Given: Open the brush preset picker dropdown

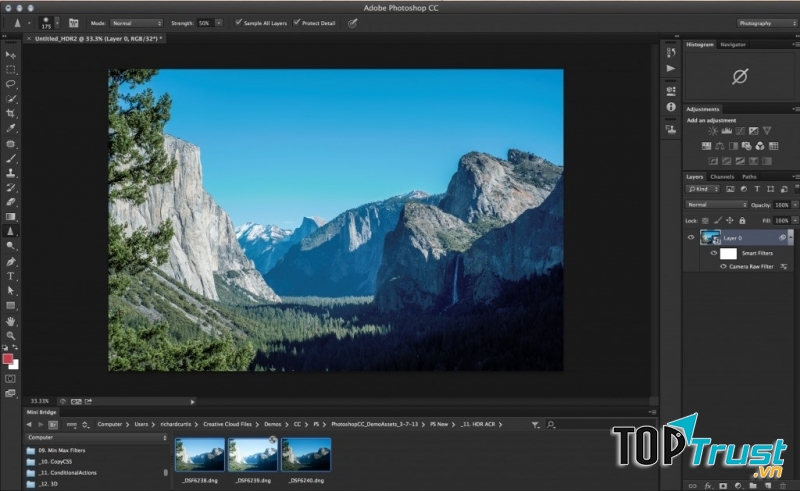Looking at the screenshot, I should 57,23.
